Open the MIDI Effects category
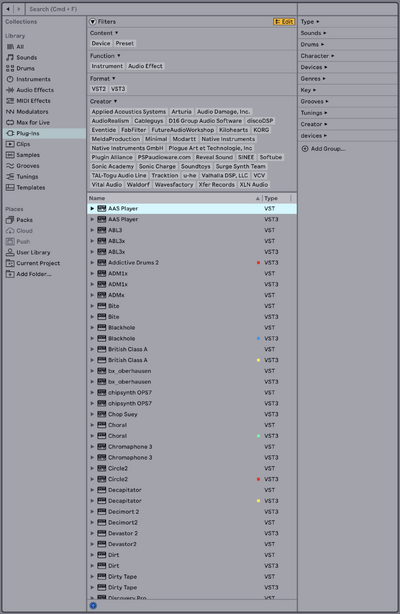Viewport: 400px width, 614px height. (x=33, y=101)
